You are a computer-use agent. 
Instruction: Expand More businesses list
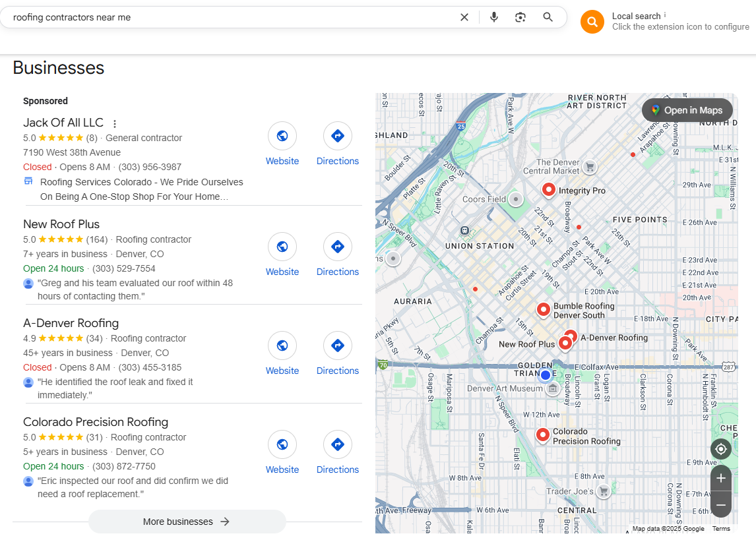(x=187, y=522)
